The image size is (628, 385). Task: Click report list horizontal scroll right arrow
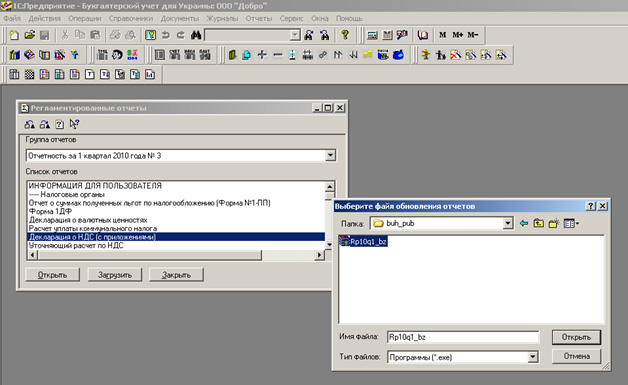click(x=319, y=255)
